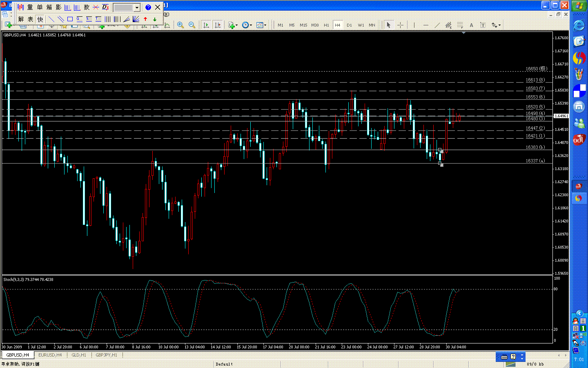Click the green down arrow icon
588x368 pixels.
pos(155,19)
